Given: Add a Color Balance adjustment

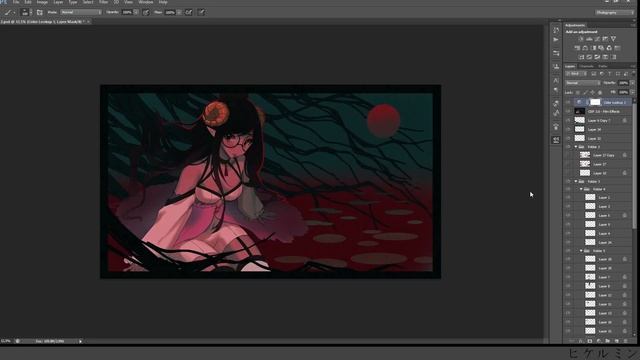Looking at the screenshot, I should point(585,48).
